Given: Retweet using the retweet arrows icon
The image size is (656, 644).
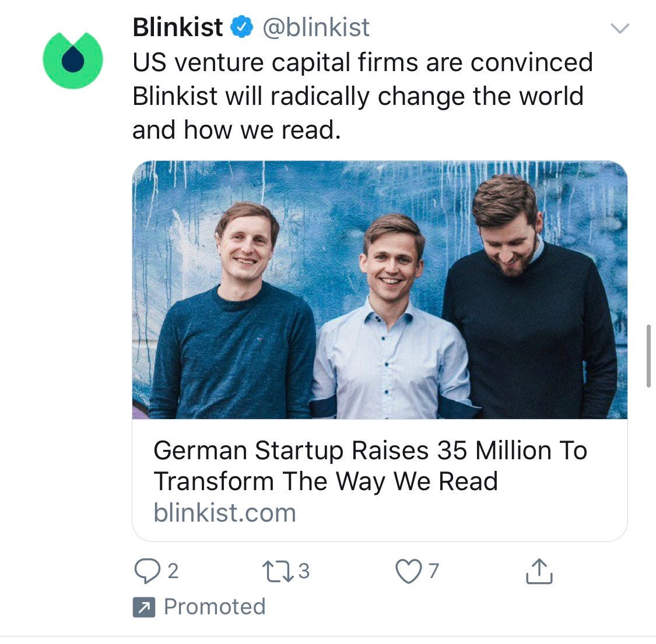Looking at the screenshot, I should tap(278, 571).
